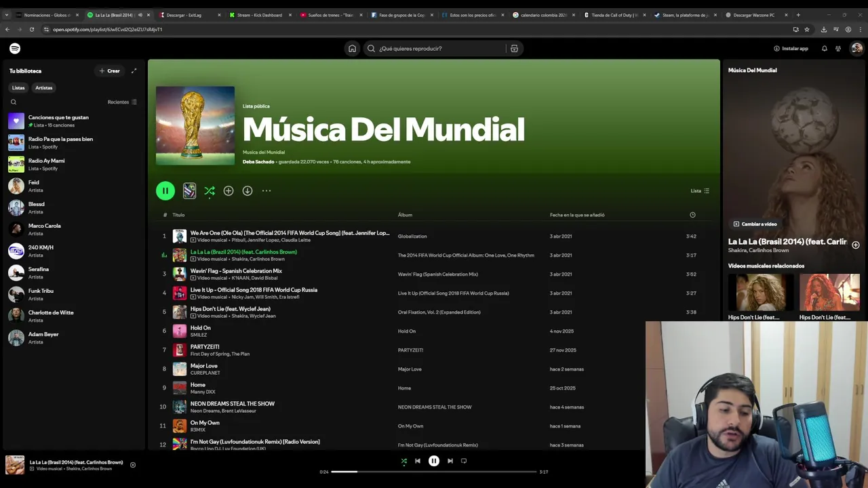868x488 pixels.
Task: Click the Spotify logo in top left
Action: click(x=15, y=48)
